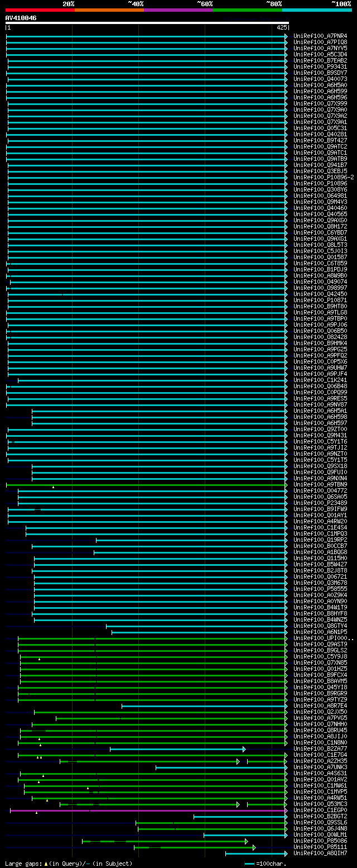Open hit UniRef100_Q308Y6
Viewport: 357px width, 868px height.
pos(320,190)
